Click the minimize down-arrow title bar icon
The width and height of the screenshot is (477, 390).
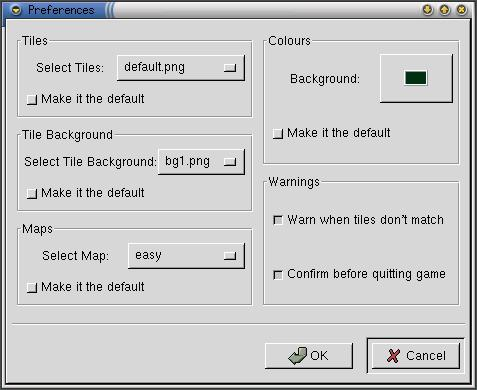[x=428, y=10]
